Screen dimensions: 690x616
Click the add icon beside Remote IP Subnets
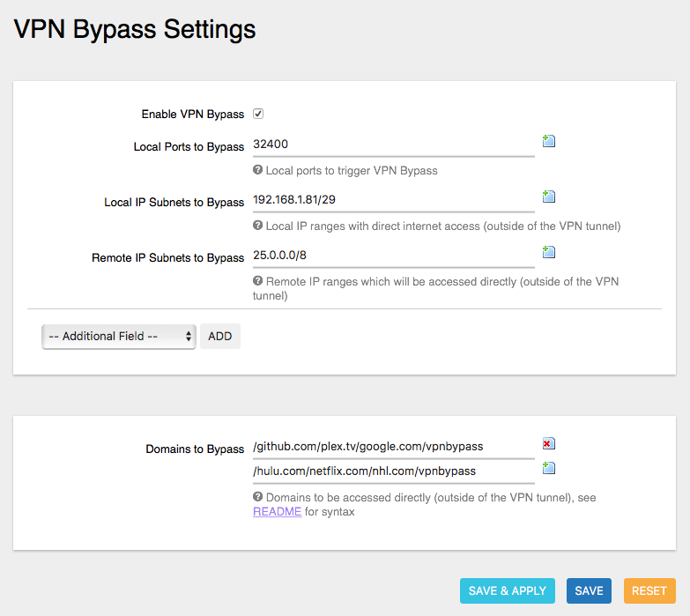click(549, 252)
